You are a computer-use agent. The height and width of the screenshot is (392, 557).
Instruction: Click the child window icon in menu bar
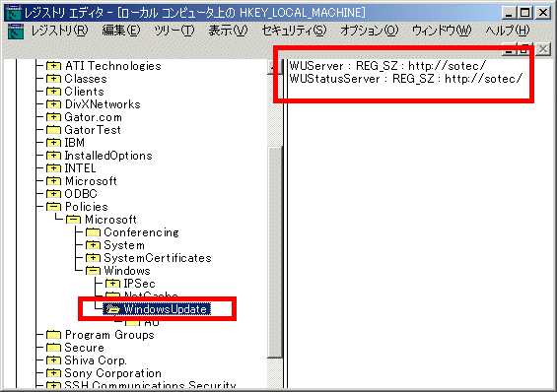[16, 31]
